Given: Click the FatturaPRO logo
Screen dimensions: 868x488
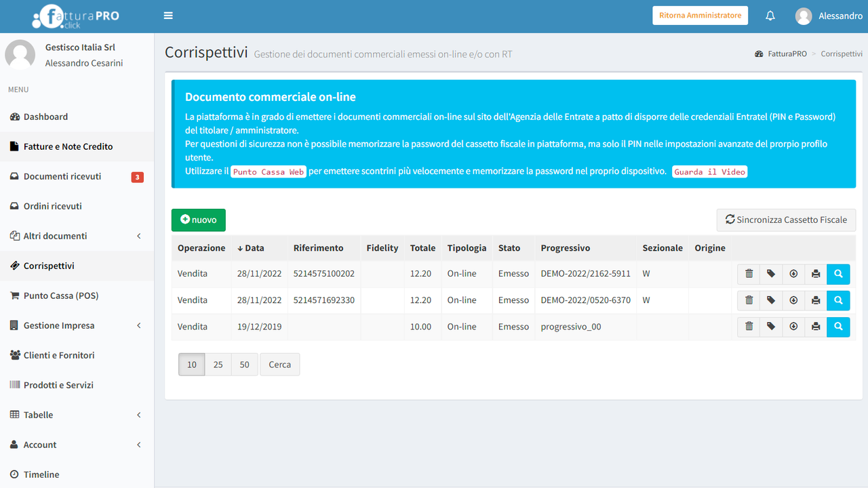Looking at the screenshot, I should click(76, 16).
